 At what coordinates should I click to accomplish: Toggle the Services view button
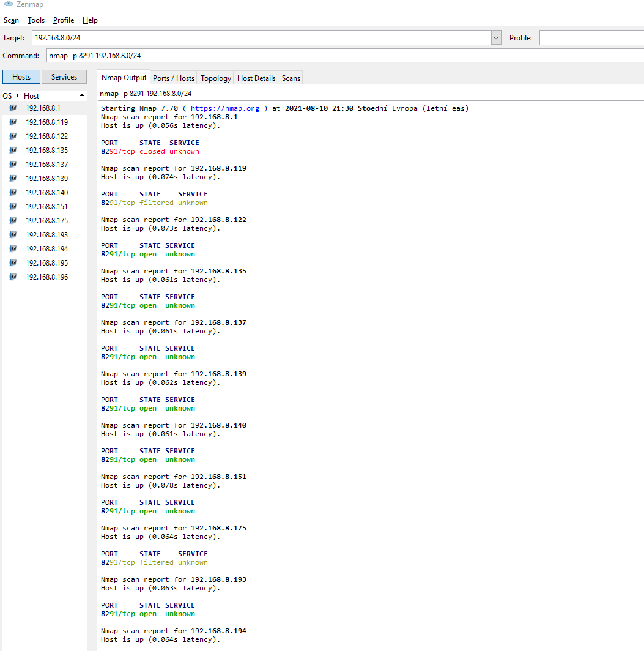click(64, 77)
